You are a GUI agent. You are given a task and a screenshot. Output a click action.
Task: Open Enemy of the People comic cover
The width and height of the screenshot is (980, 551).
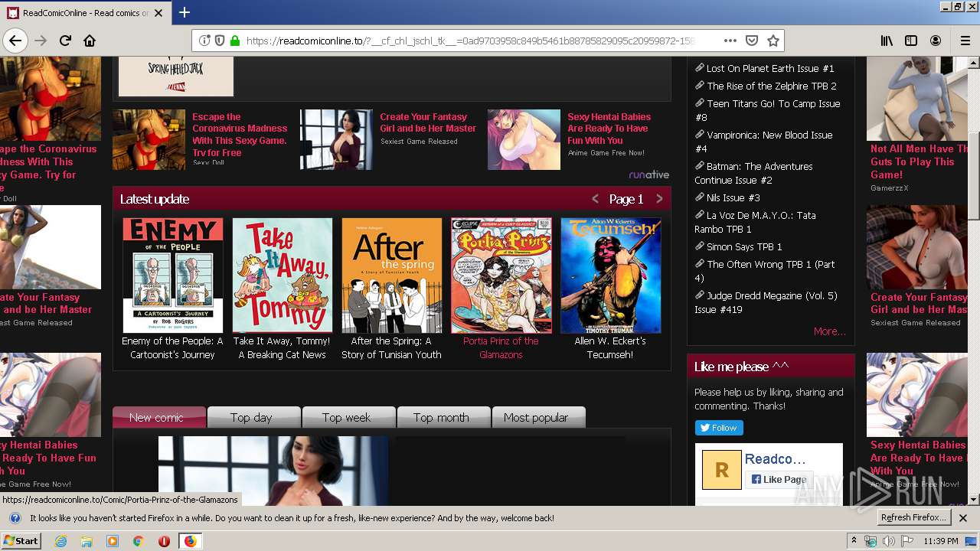173,275
